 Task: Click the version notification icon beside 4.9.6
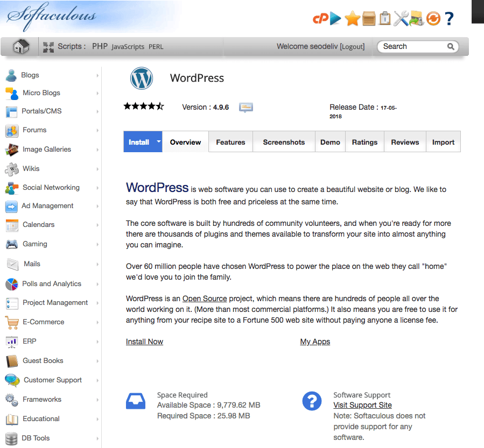[x=246, y=108]
